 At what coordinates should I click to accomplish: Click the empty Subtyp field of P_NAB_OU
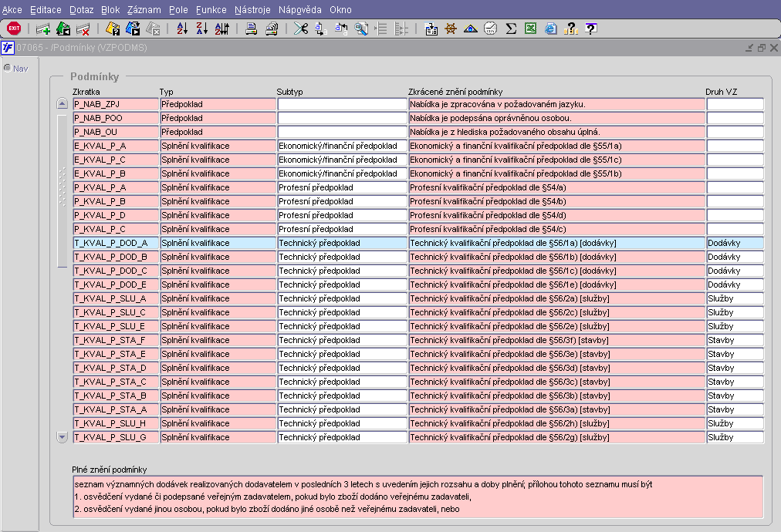pyautogui.click(x=342, y=132)
